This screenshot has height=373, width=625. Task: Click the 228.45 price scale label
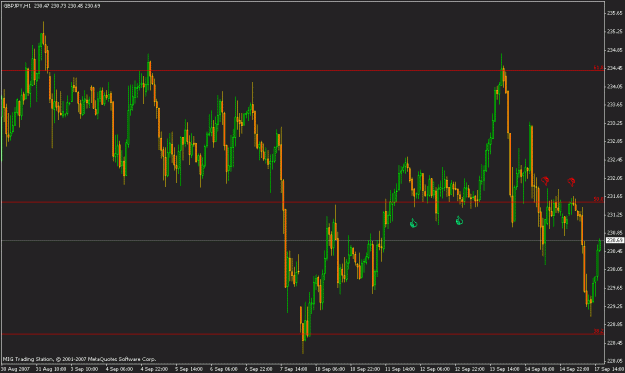(x=615, y=343)
